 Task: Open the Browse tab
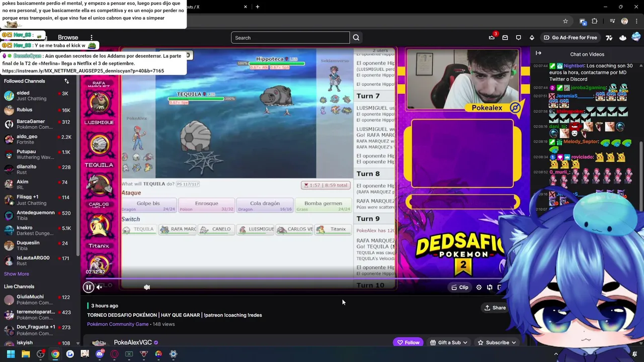point(68,38)
